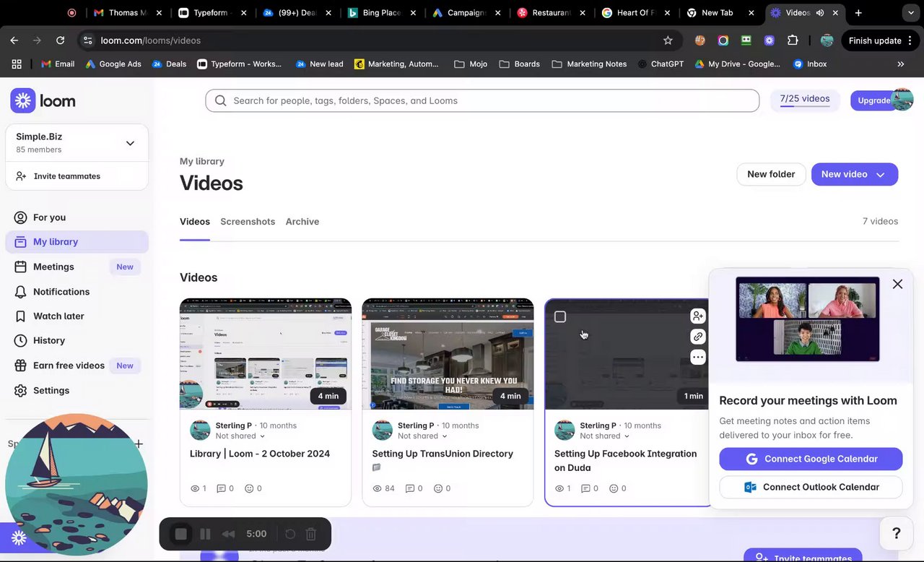The width and height of the screenshot is (924, 562).
Task: Expand Not shared on TransUnion Directory video
Action: (422, 436)
